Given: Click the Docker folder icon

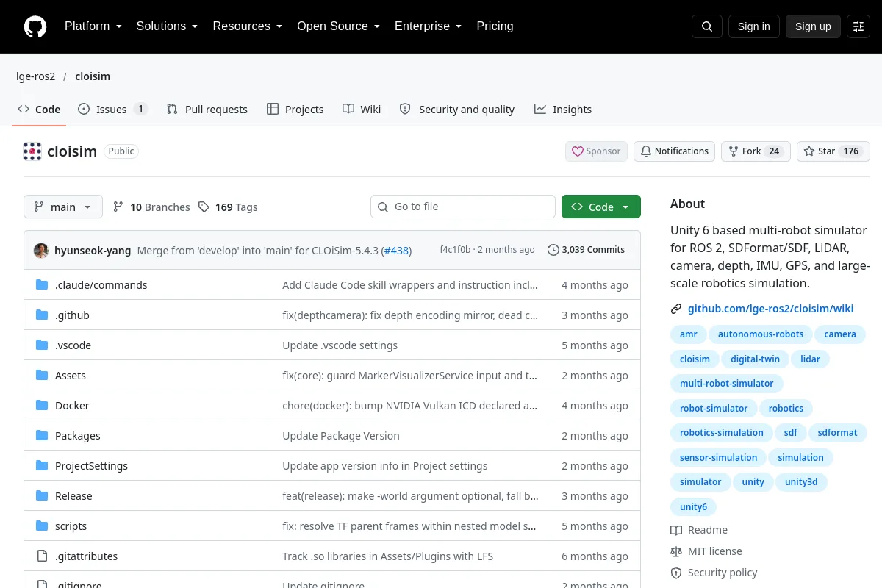Looking at the screenshot, I should pos(42,406).
